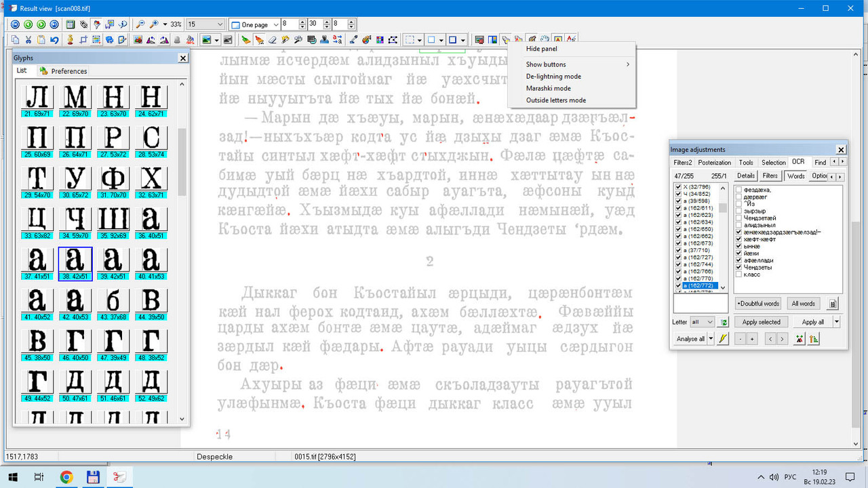
Task: Select the orange brush tool icon
Action: 259,40
